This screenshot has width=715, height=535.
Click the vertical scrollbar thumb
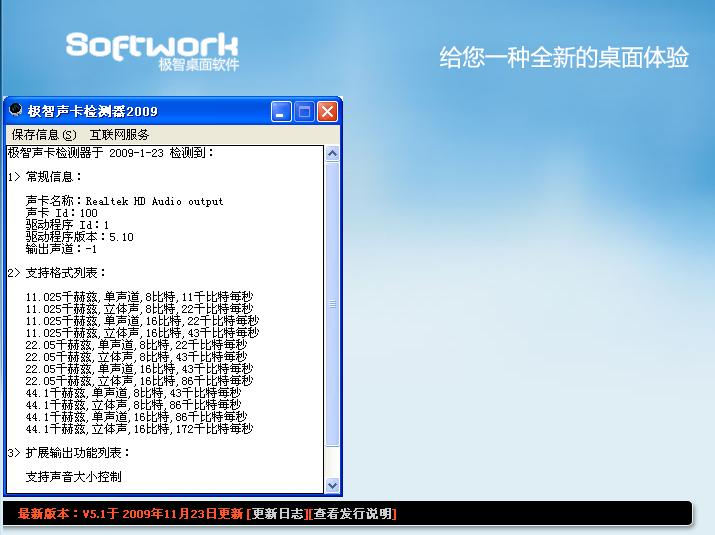[x=332, y=304]
